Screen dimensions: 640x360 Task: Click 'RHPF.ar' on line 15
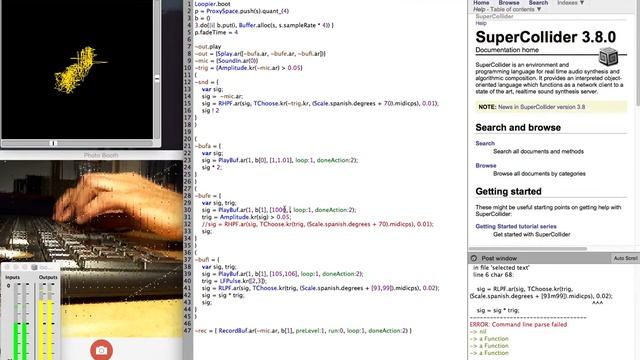point(230,103)
